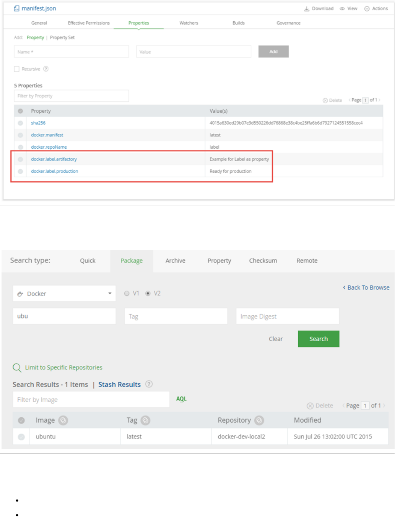This screenshot has height=532, width=395.
Task: Select the ubuntu image row checkbox
Action: 21,437
